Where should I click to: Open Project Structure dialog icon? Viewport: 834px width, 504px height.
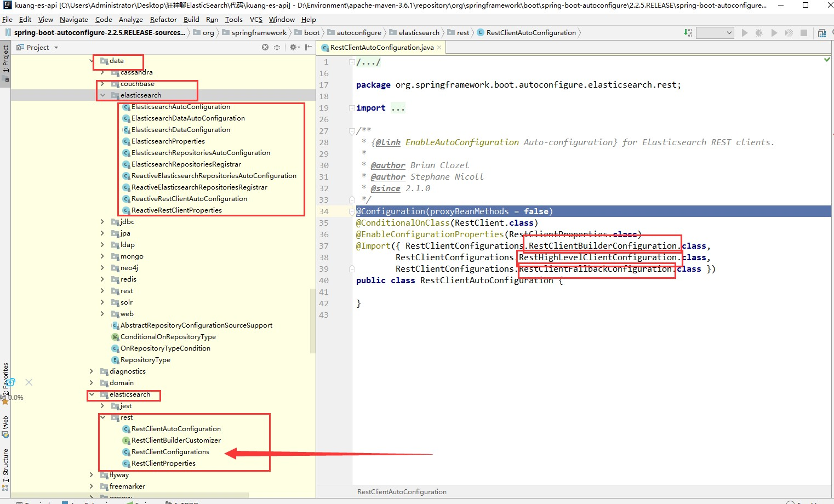pos(821,33)
